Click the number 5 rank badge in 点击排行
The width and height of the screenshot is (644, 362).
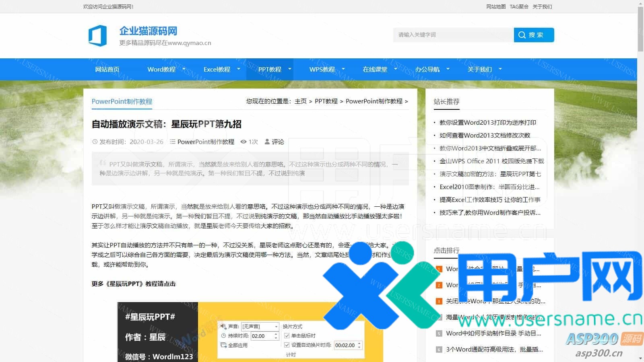pos(439,333)
